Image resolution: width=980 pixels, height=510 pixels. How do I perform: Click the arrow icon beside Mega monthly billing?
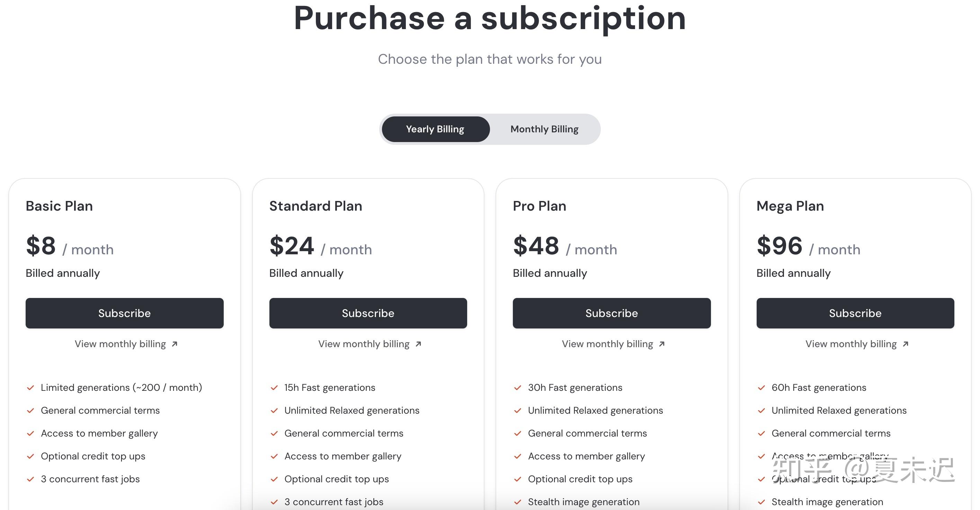[x=906, y=344]
